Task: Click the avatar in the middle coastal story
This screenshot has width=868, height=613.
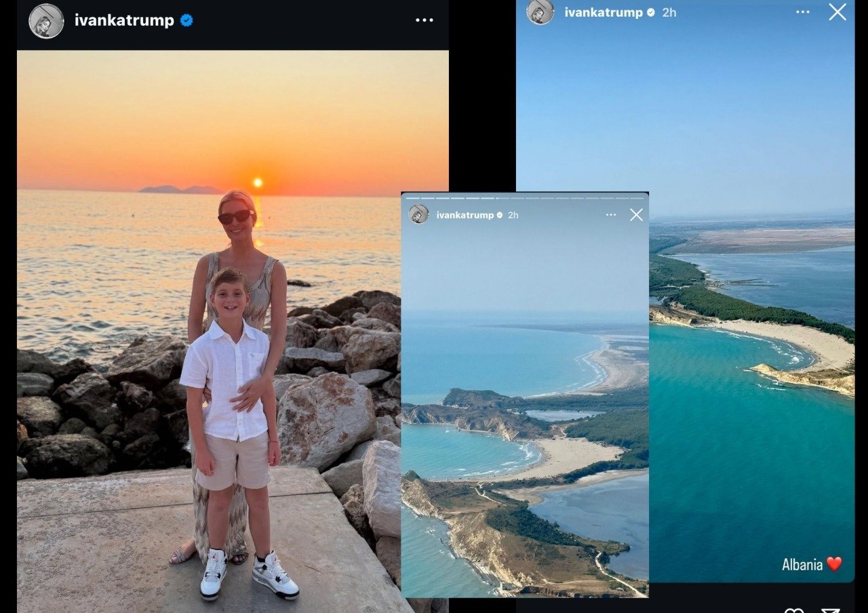Action: click(419, 214)
